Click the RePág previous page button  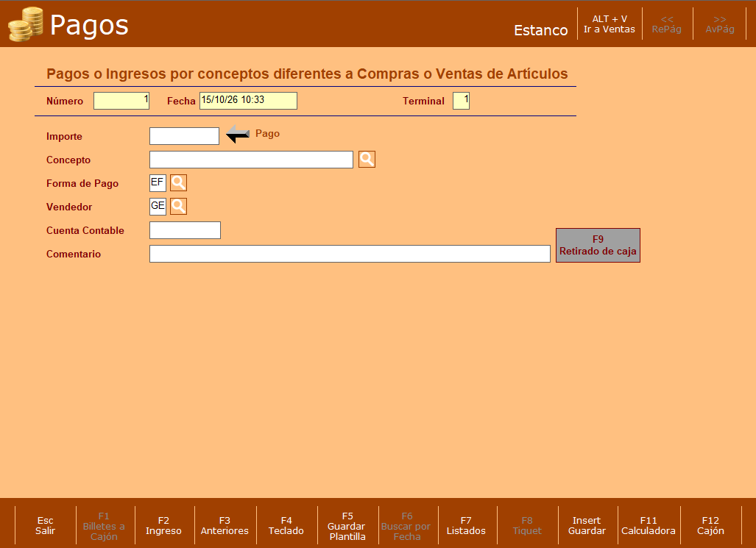pyautogui.click(x=667, y=24)
